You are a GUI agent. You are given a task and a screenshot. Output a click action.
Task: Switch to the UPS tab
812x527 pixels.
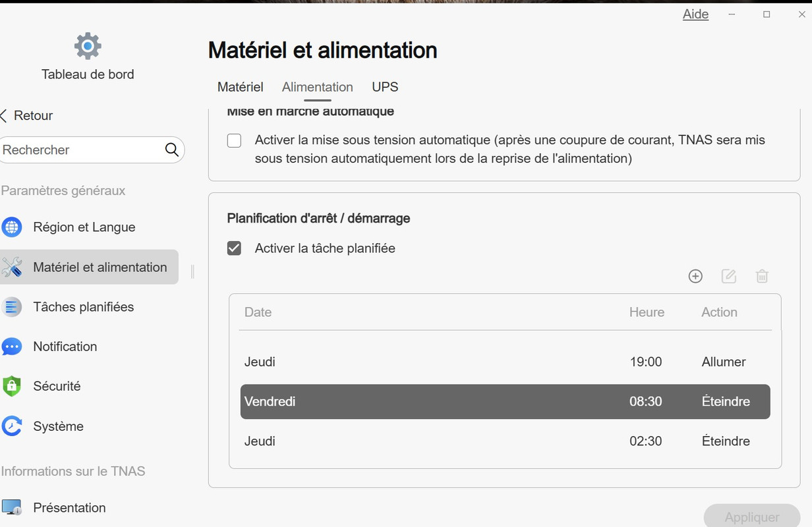(x=385, y=87)
